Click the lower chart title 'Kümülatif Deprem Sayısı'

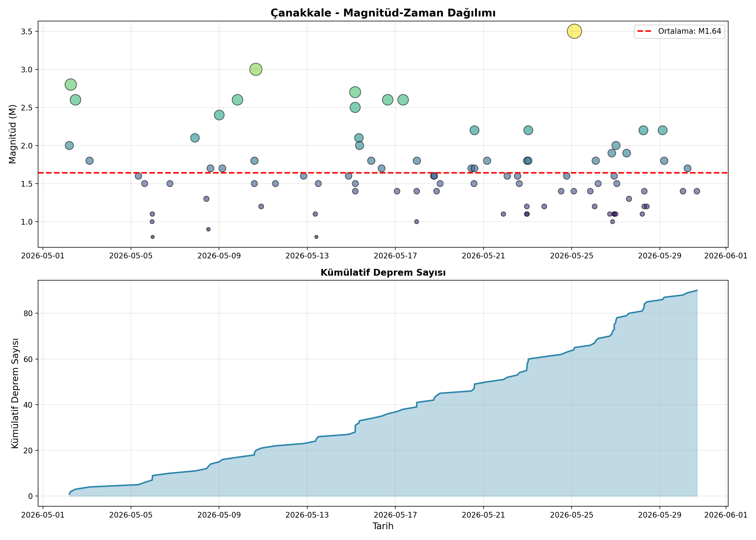383,273
